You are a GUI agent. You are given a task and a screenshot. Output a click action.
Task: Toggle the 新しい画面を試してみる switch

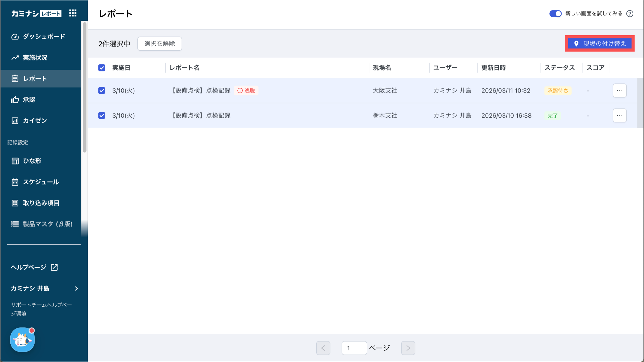pyautogui.click(x=555, y=14)
